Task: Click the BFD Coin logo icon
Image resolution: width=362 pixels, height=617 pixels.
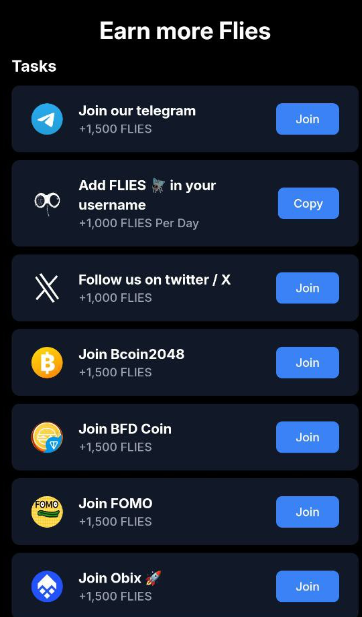Action: (x=47, y=437)
